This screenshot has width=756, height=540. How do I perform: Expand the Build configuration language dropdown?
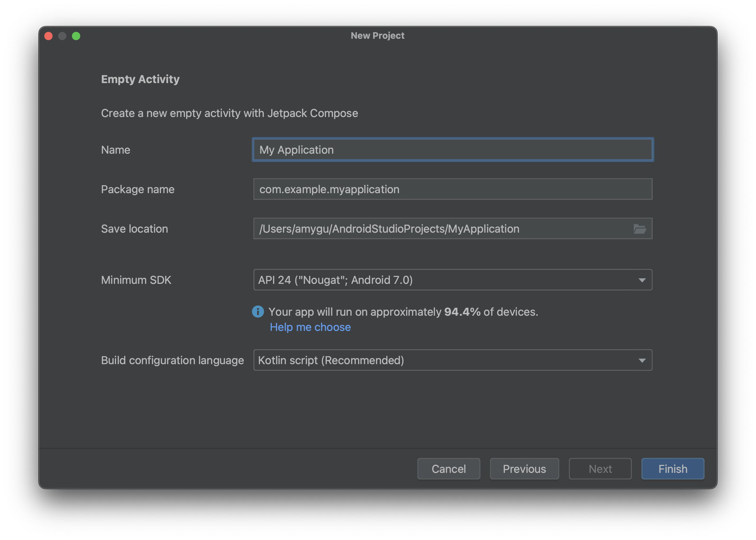(642, 360)
